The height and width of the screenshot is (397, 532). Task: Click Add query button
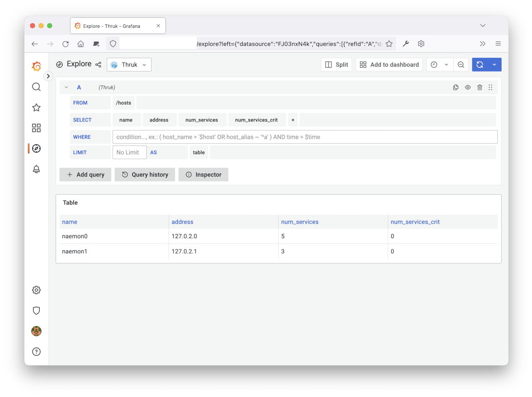pos(85,175)
